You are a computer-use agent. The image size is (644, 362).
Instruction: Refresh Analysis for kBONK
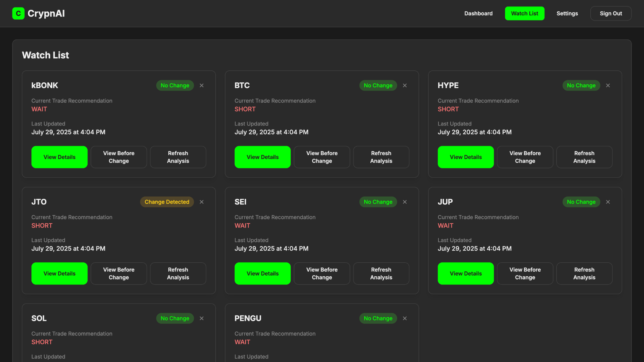point(178,157)
